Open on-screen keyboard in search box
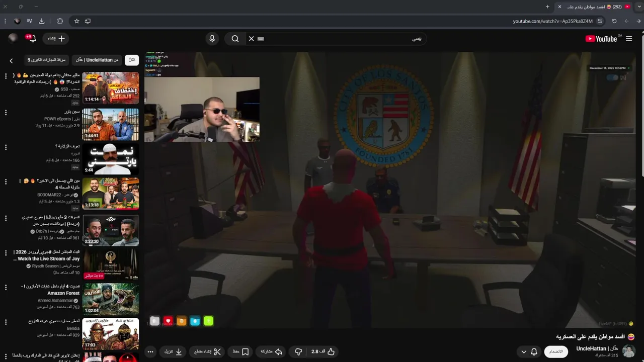Viewport: 644px width, 362px height. point(261,39)
